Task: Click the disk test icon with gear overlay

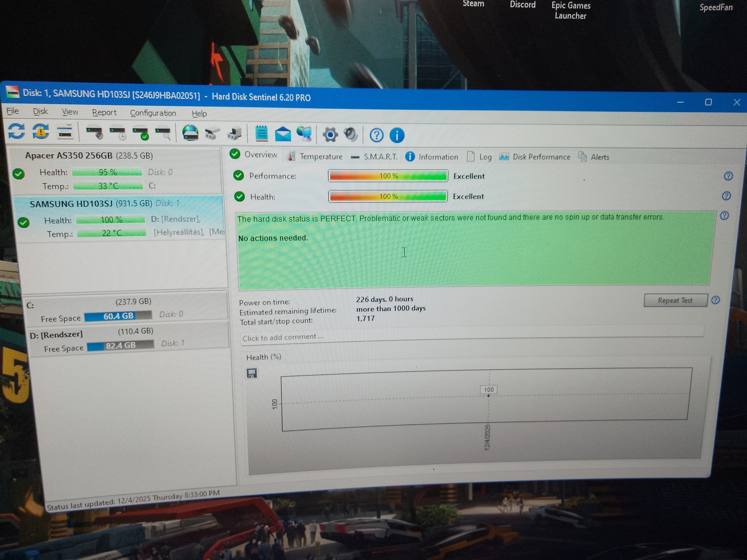Action: (94, 133)
